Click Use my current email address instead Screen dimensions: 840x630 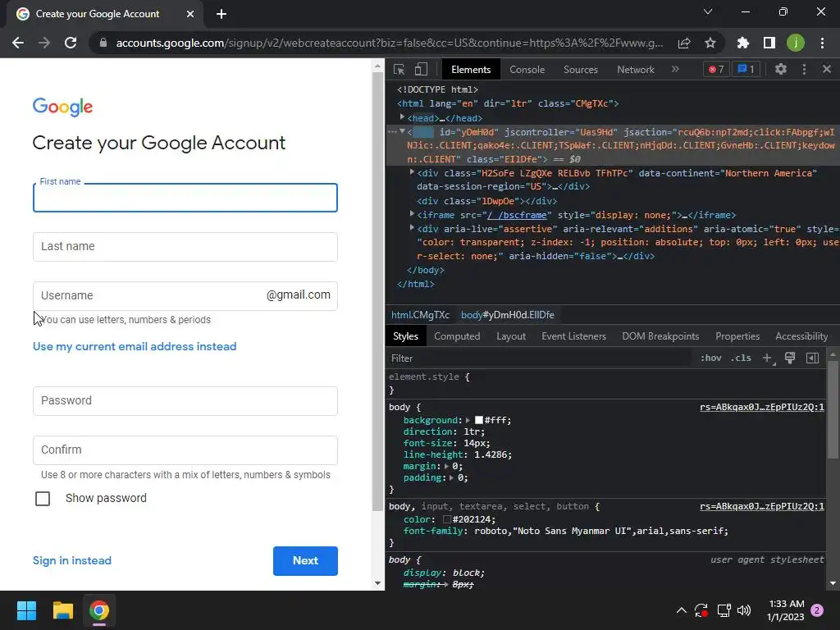(135, 346)
